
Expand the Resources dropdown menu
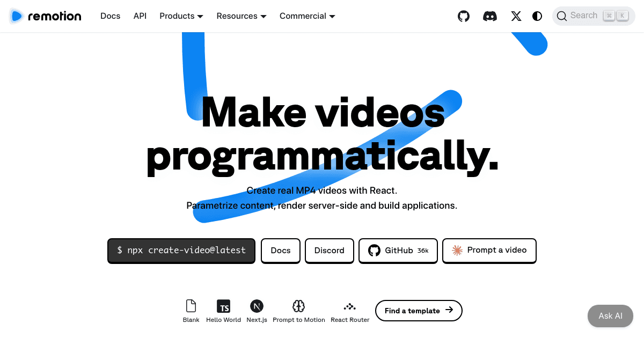(241, 16)
